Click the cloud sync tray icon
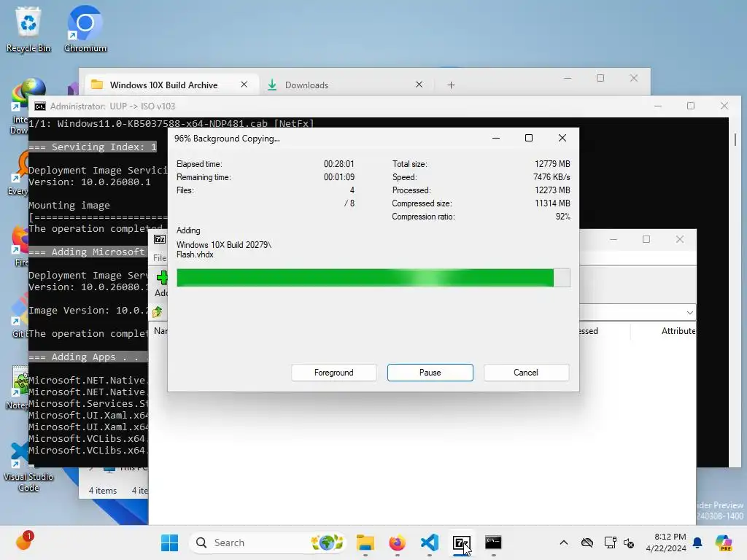747x560 pixels. click(587, 542)
